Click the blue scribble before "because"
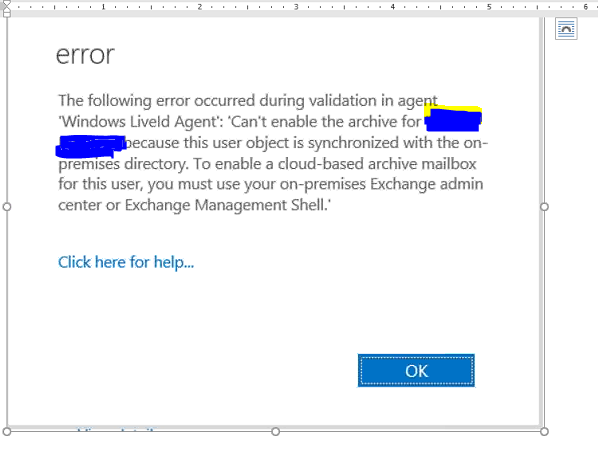This screenshot has width=598, height=460. pos(91,146)
